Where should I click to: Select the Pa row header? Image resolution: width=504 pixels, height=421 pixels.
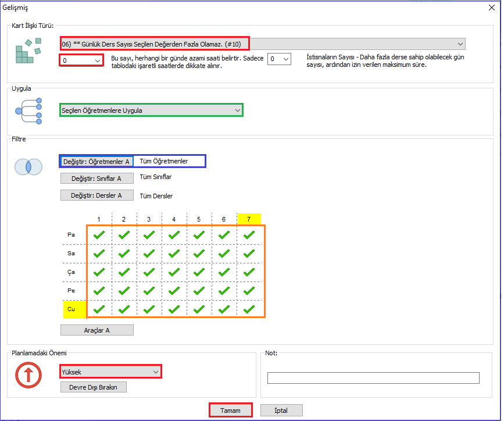[x=72, y=235]
